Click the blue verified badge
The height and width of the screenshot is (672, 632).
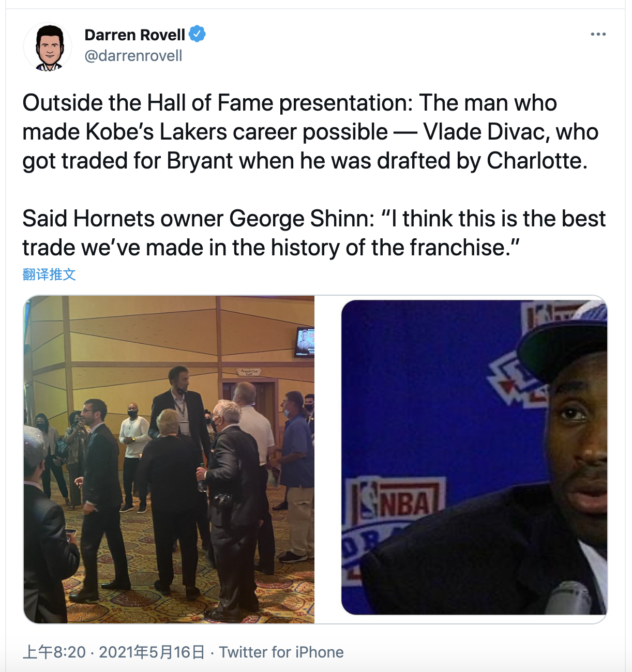point(197,34)
